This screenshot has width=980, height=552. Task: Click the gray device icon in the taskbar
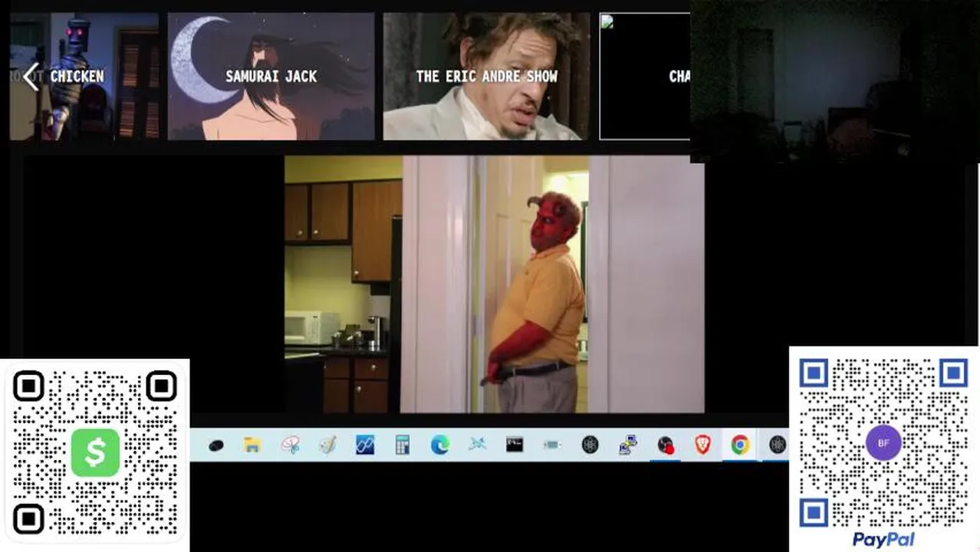coord(552,445)
